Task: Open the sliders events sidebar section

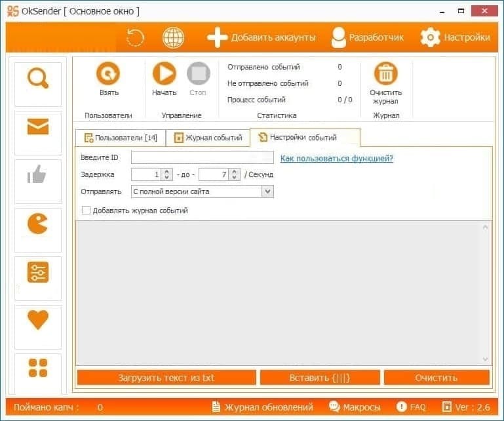Action: pos(38,279)
